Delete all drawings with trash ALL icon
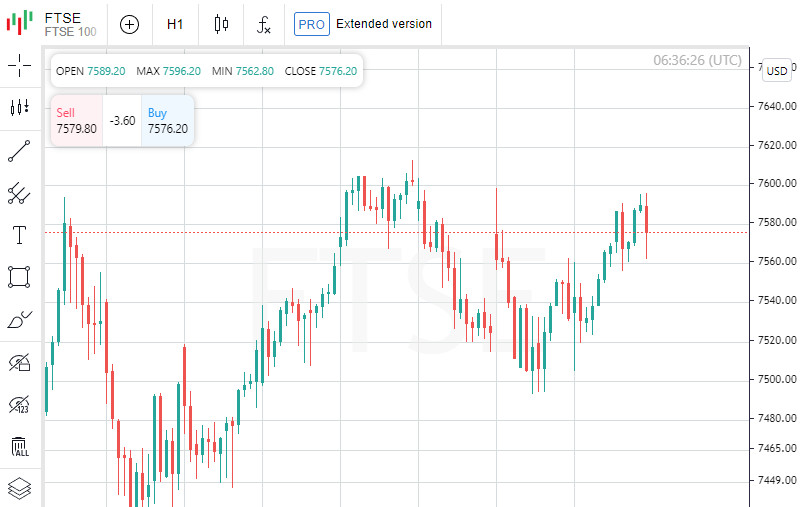 [x=20, y=447]
